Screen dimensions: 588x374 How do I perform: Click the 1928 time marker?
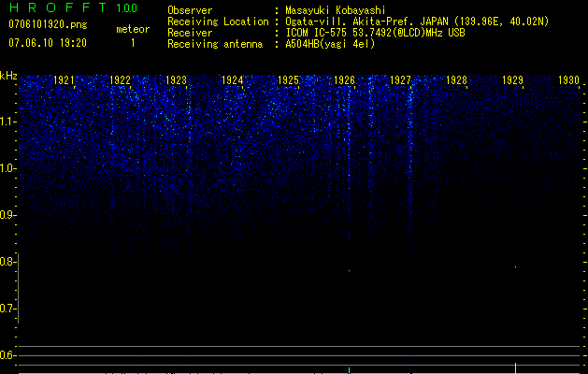[x=457, y=79]
